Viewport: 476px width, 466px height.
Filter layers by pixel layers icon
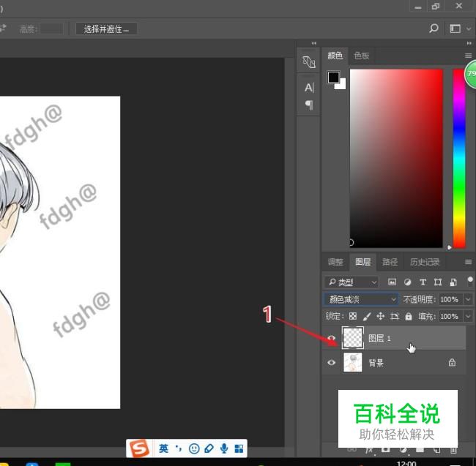392,282
